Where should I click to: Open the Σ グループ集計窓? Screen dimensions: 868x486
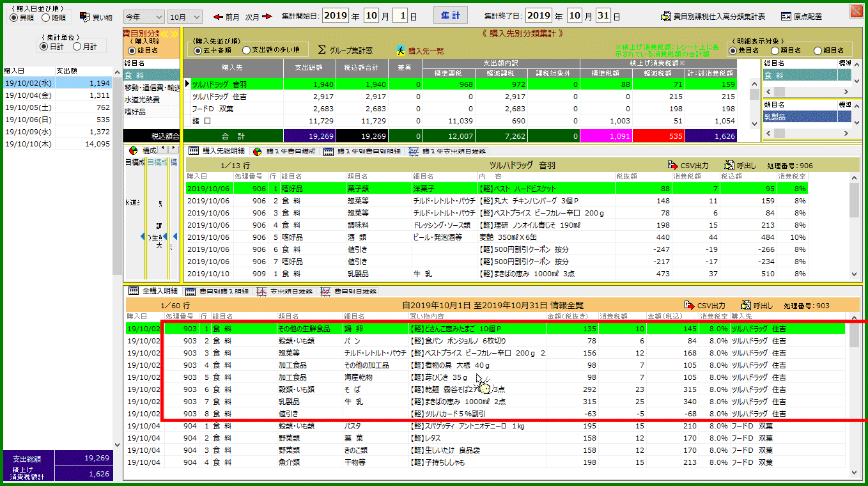[346, 50]
